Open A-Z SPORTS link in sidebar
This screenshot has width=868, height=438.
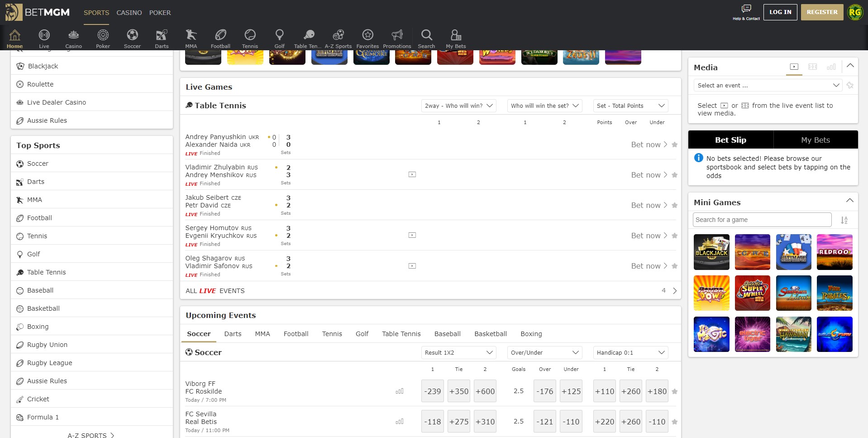click(91, 435)
